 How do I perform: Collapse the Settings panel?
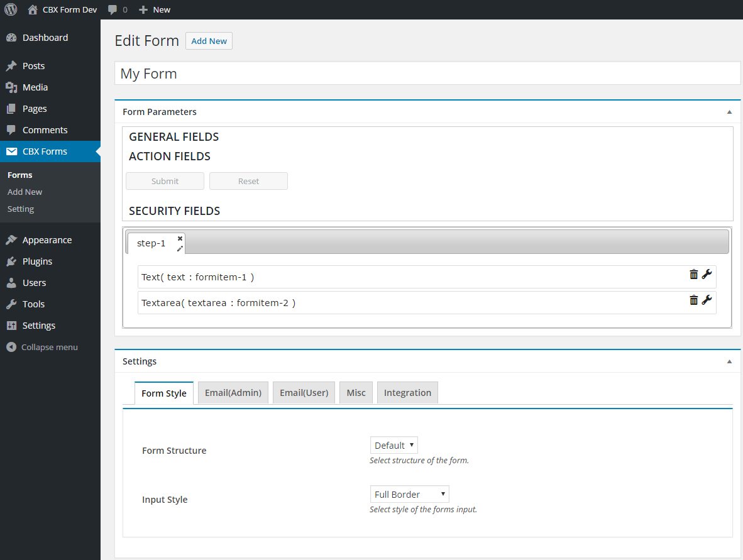tap(729, 361)
